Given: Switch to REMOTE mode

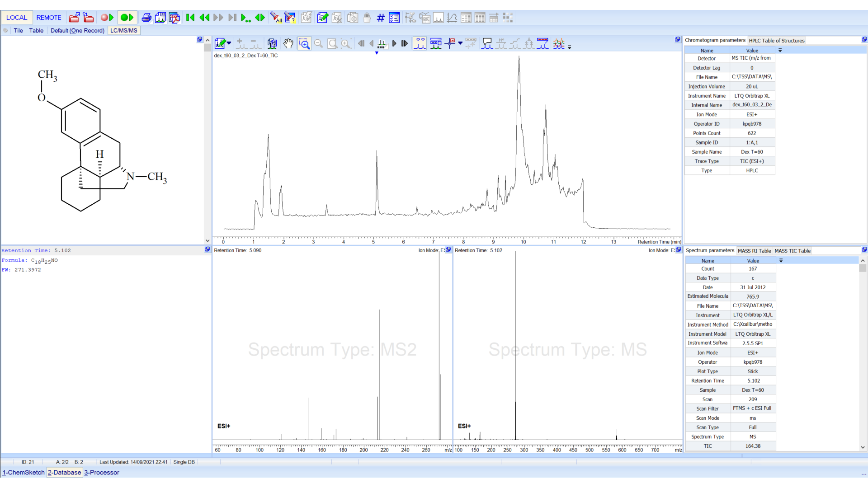Looking at the screenshot, I should (x=49, y=18).
